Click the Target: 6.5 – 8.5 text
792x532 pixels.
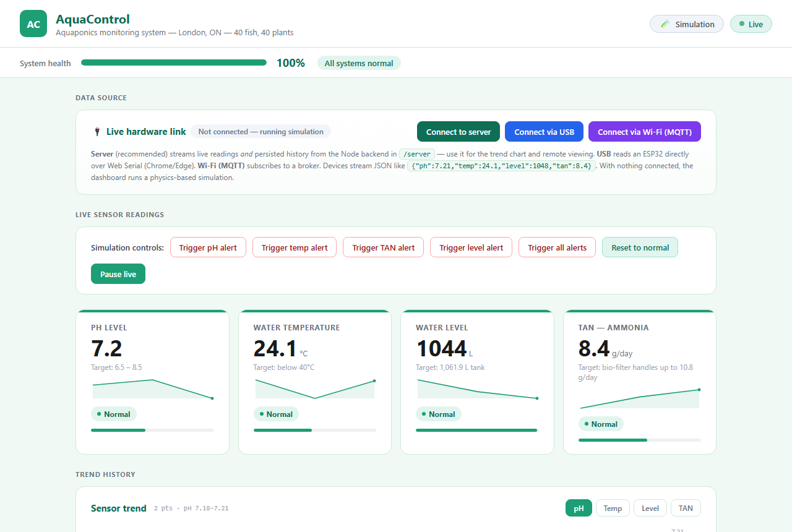pos(116,367)
